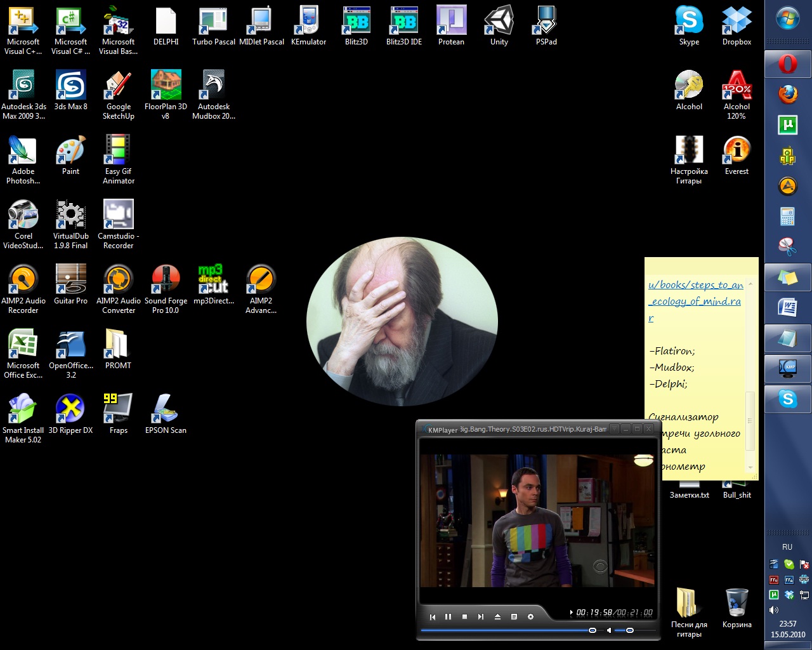Image resolution: width=812 pixels, height=650 pixels.
Task: Open the Windows Start menu orb
Action: coord(788,18)
